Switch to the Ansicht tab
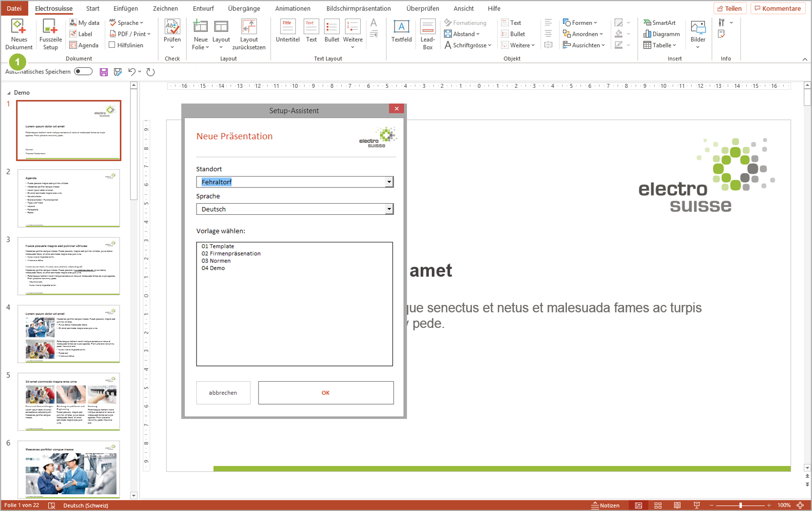Image resolution: width=812 pixels, height=511 pixels. click(463, 8)
